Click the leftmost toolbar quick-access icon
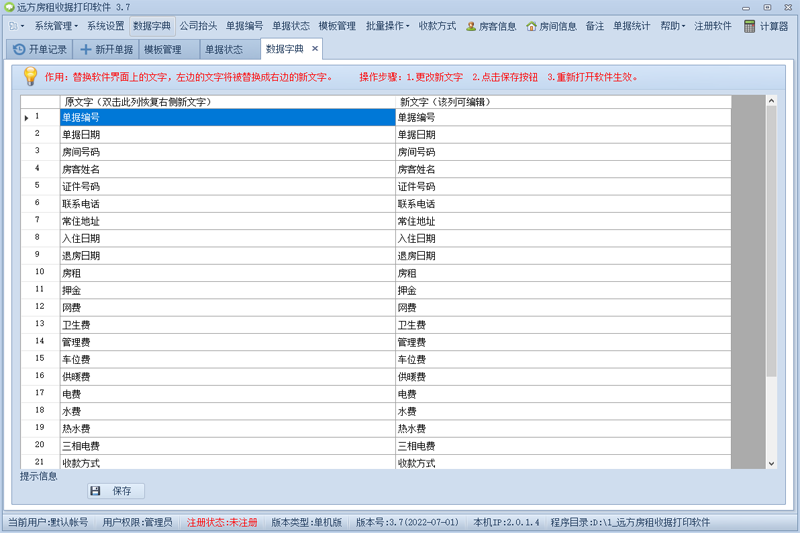 (x=14, y=26)
